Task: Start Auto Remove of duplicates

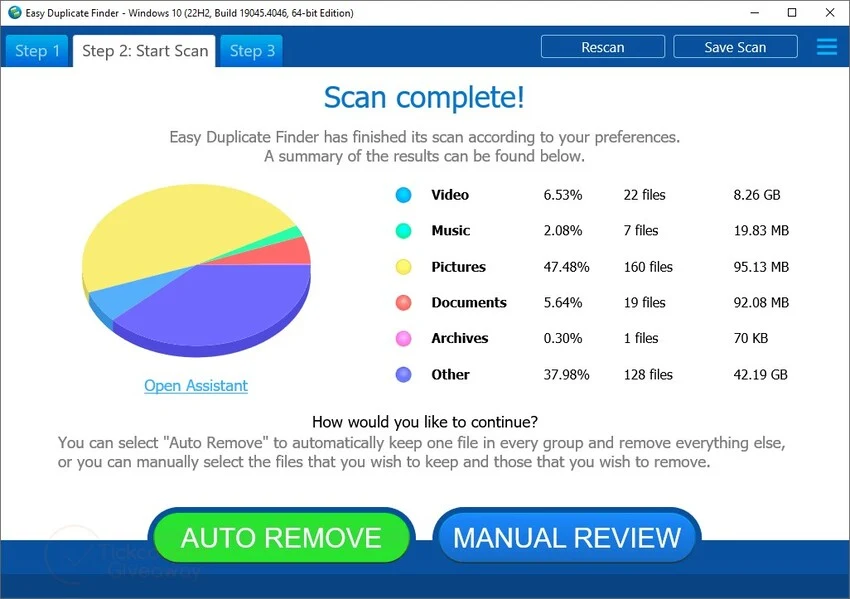Action: coord(281,538)
